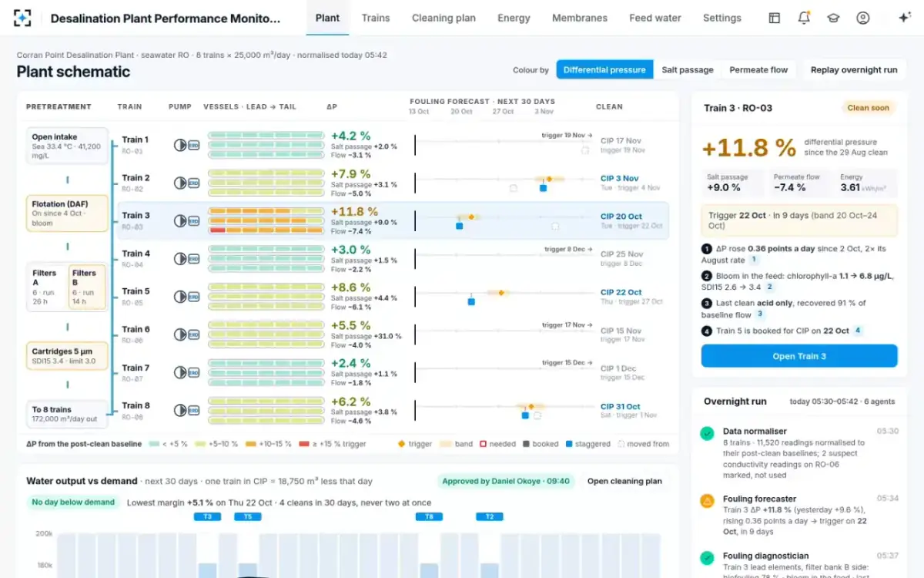Viewport: 924px width, 578px height.
Task: Open the learning graduation cap icon
Action: 833,18
